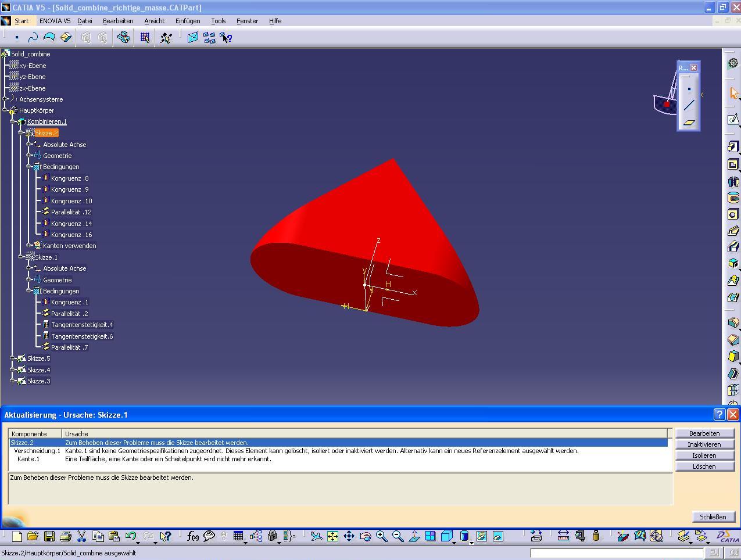This screenshot has width=741, height=560.
Task: Choose the Shaft (Welle) revolve tool
Action: click(733, 181)
